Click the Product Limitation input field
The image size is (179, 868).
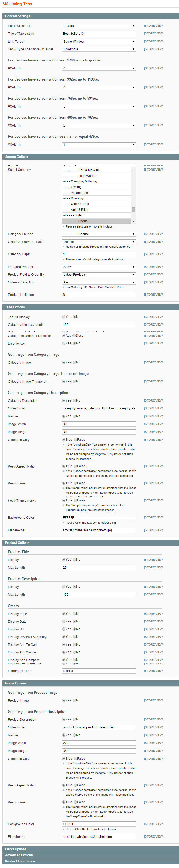point(99,295)
